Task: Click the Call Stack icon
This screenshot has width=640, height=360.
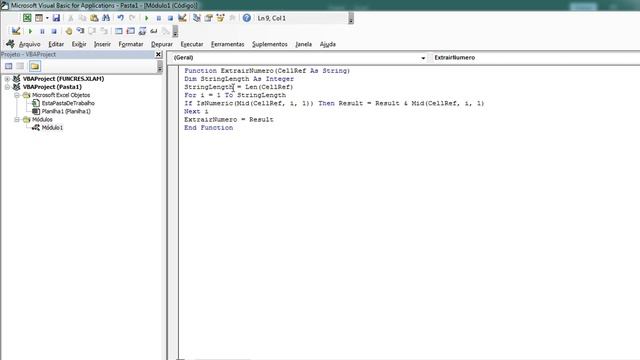Action: click(x=165, y=31)
